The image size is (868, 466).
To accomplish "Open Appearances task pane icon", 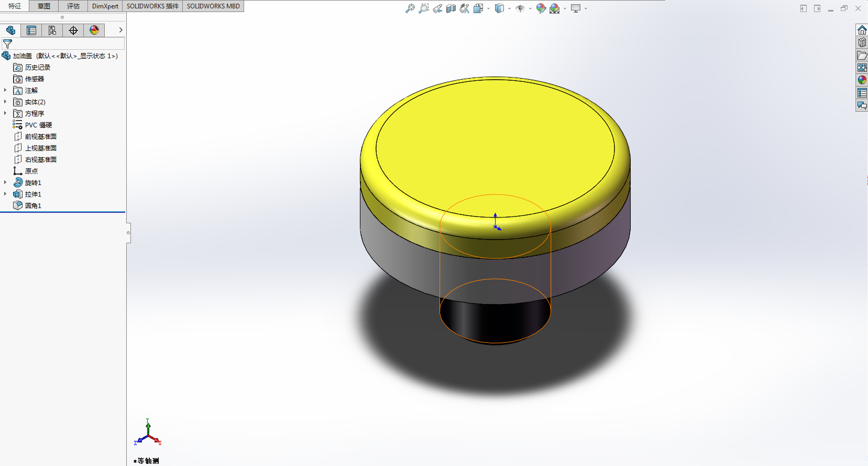I will [x=862, y=80].
